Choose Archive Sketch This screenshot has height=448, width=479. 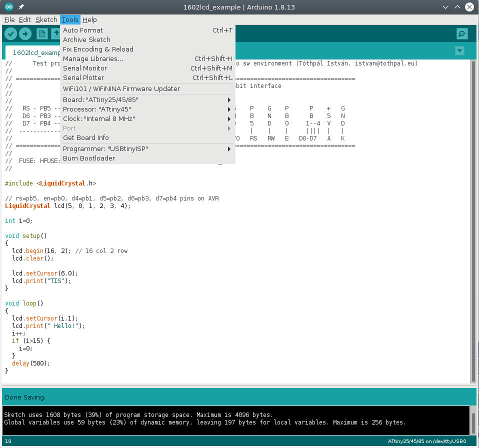point(148,39)
